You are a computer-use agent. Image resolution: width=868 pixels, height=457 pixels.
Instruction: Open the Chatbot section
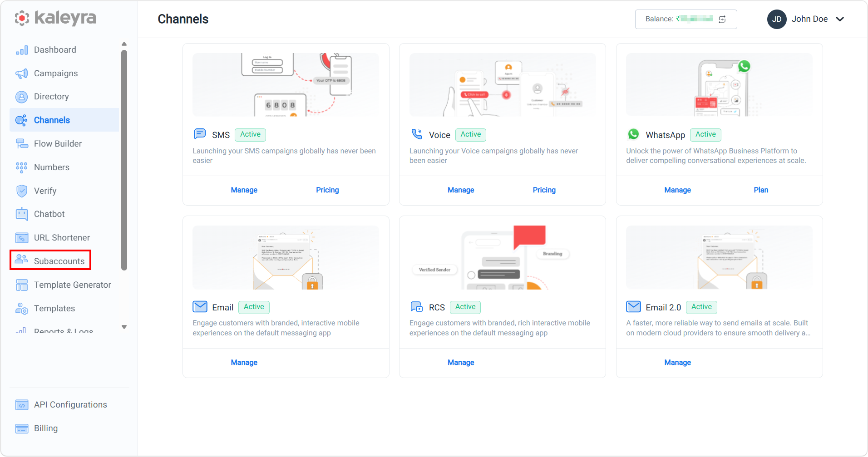[x=49, y=214]
